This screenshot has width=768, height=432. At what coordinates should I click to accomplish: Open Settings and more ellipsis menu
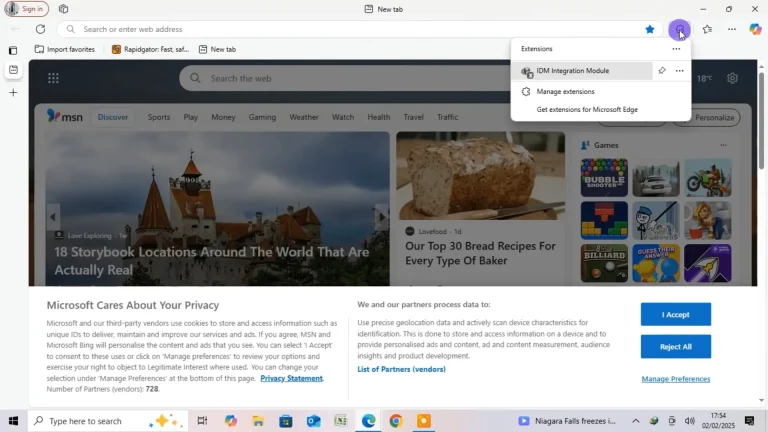click(732, 29)
